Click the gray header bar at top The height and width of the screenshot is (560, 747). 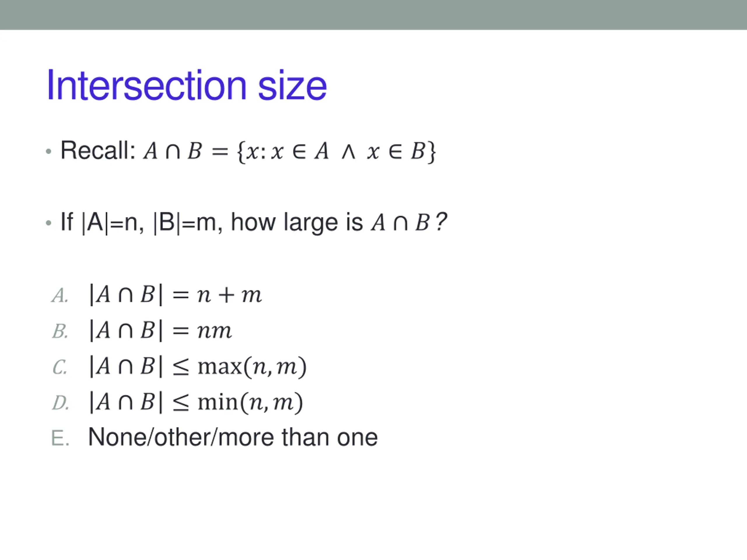point(373,15)
